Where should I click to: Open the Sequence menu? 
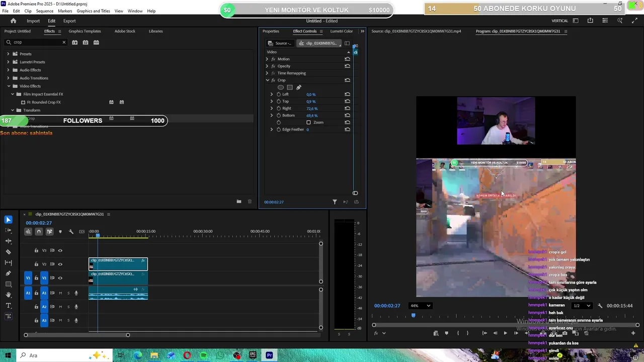tap(45, 11)
